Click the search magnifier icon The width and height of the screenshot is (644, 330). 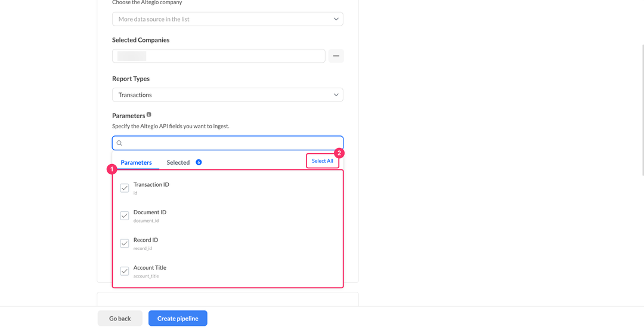click(x=119, y=143)
